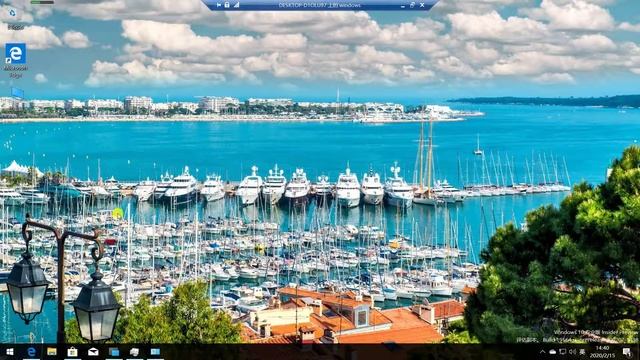
Task: Open Microsoft Store from the taskbar
Action: click(73, 351)
